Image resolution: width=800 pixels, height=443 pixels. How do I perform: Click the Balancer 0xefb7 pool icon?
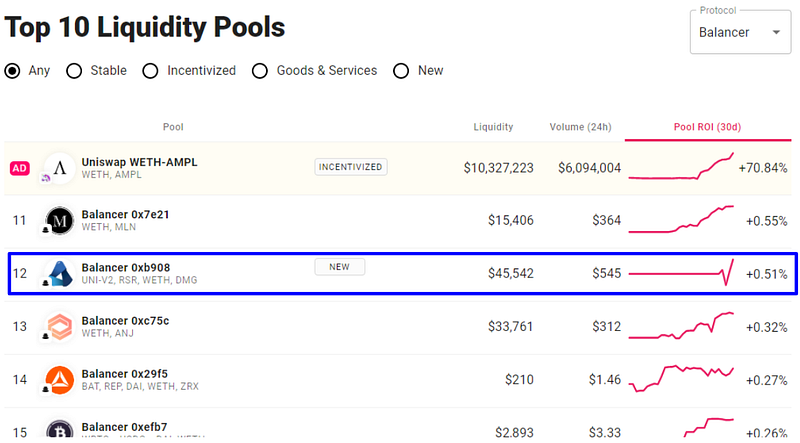(x=60, y=428)
